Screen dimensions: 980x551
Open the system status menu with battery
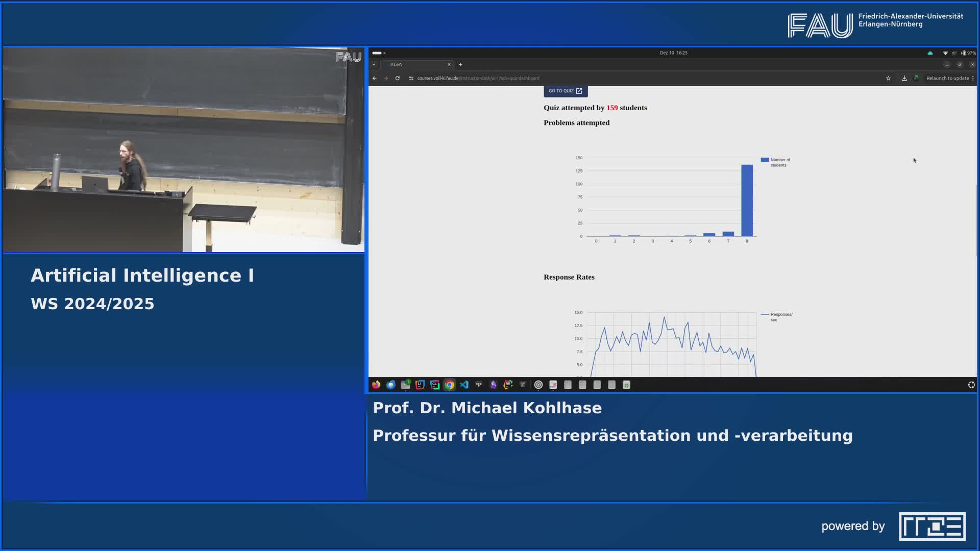coord(965,53)
